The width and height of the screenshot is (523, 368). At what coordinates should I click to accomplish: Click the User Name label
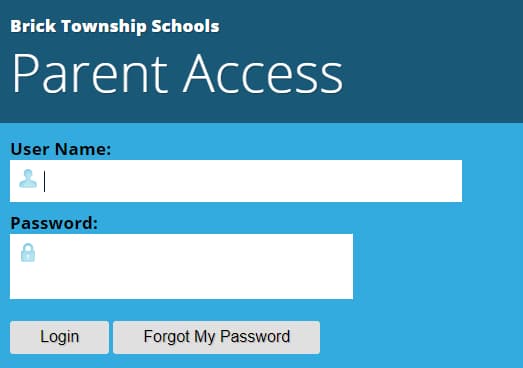tap(61, 149)
